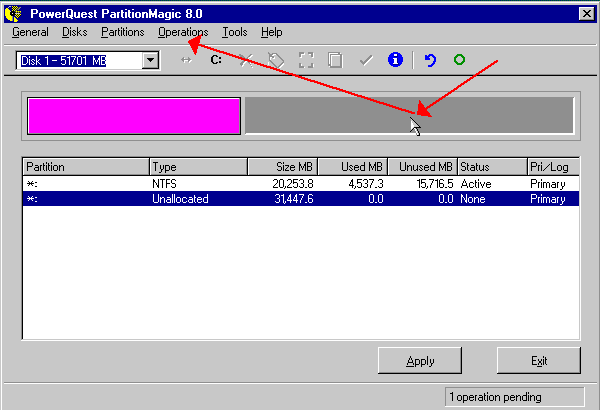The width and height of the screenshot is (600, 410).
Task: Click the 31,447.6 size value
Action: pyautogui.click(x=293, y=199)
